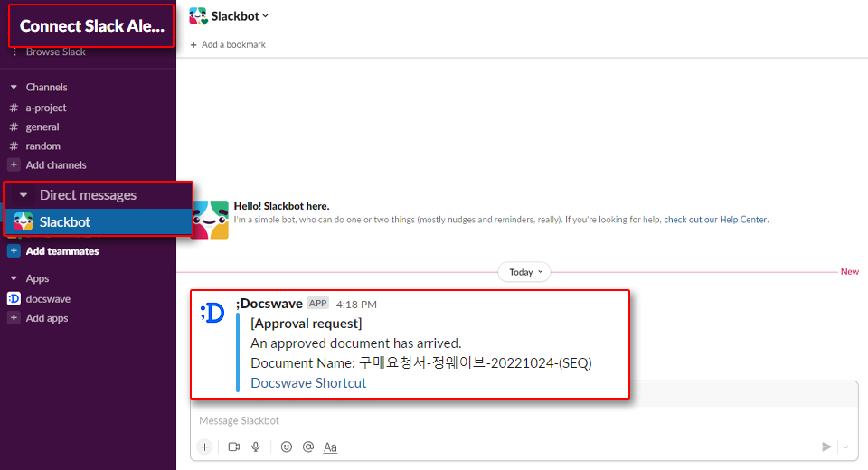Screen dimensions: 868x470
Task: Open the Docswave Shortcut link
Action: click(308, 382)
